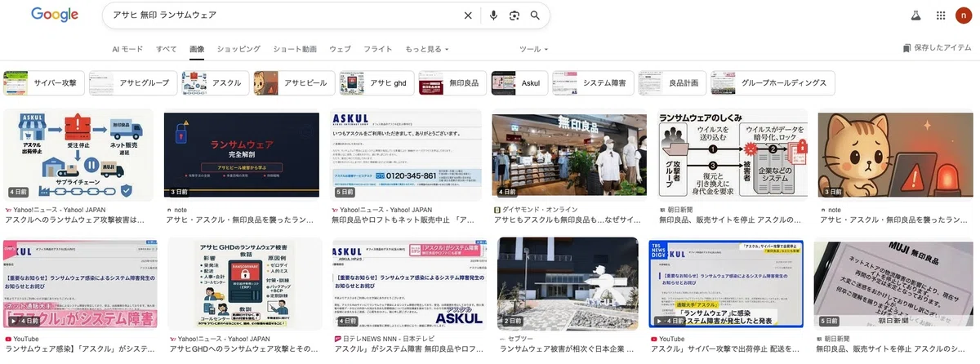
Task: Click into the search query field
Action: 286,15
